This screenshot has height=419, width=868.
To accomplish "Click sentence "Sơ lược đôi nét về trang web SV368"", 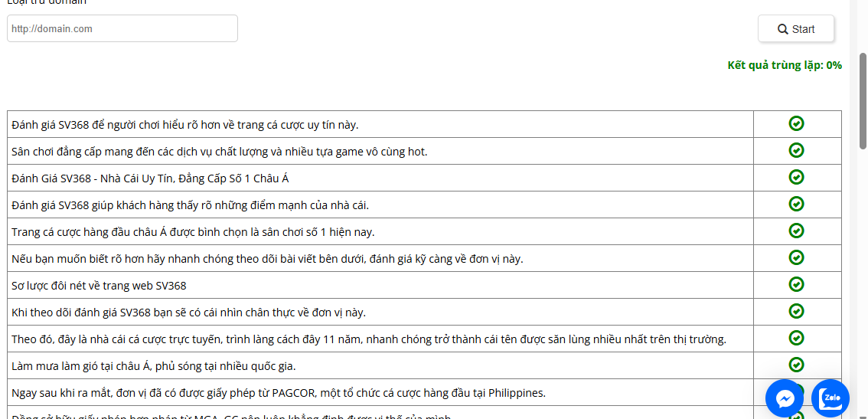I will (x=99, y=286).
